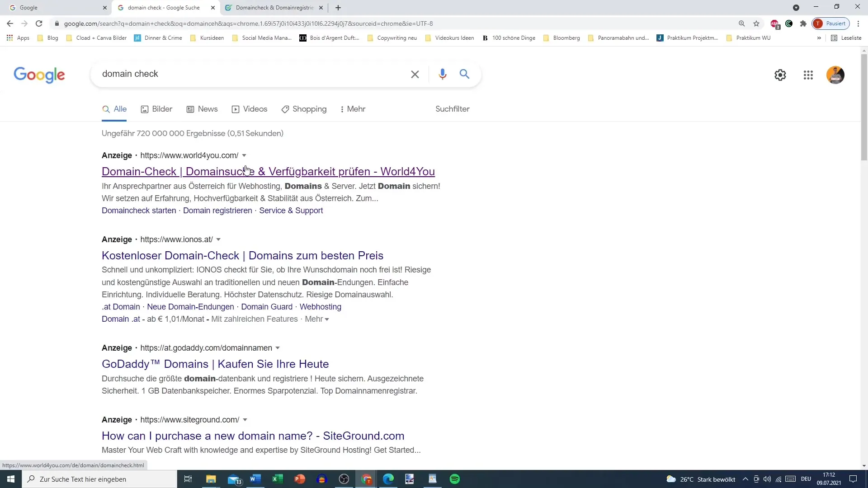Open Chrome's three-dot menu
Image resolution: width=868 pixels, height=488 pixels.
pos(858,23)
